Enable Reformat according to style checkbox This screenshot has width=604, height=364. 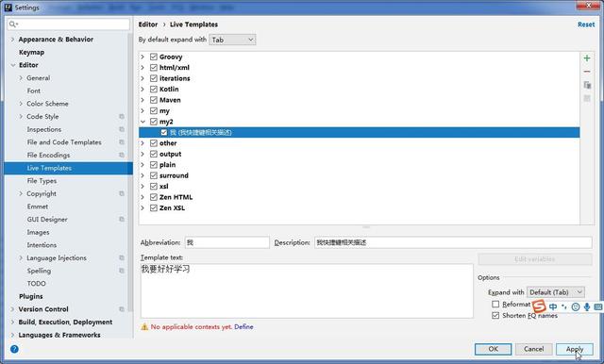pyautogui.click(x=495, y=304)
